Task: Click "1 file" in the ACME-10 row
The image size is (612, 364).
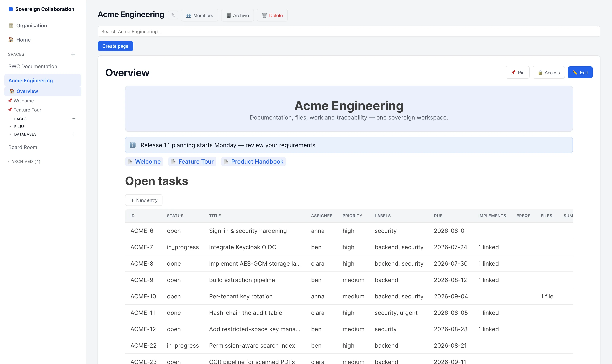Action: 547,296
